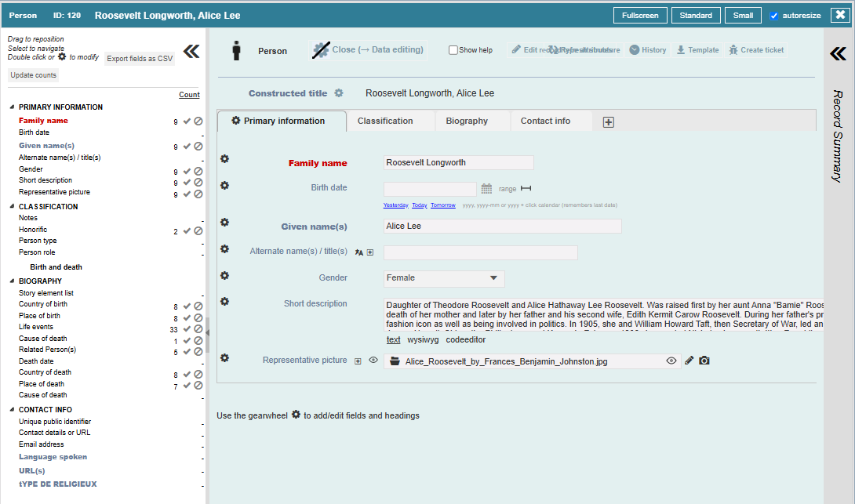Select the Primary information tab

coord(282,121)
